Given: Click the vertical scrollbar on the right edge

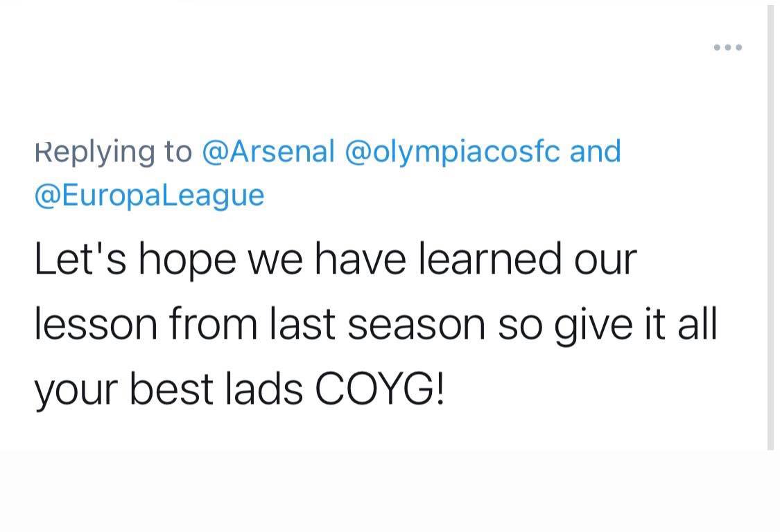Looking at the screenshot, I should (770, 229).
